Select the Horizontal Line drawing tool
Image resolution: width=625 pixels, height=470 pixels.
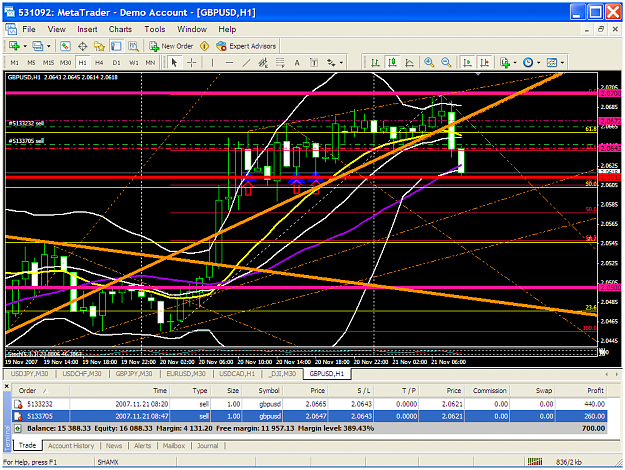point(229,63)
